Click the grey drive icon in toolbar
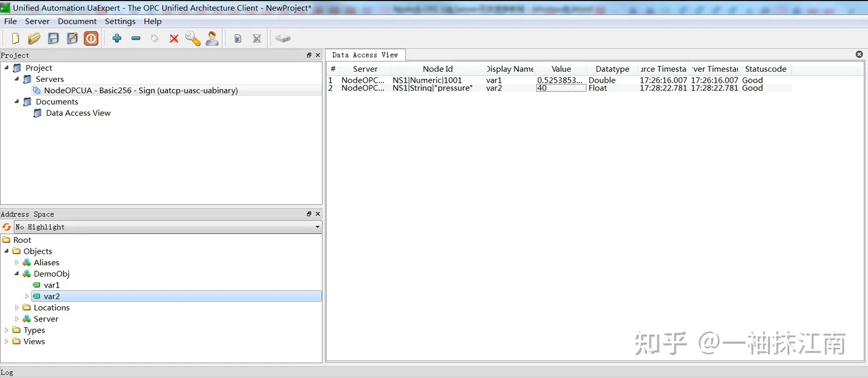The height and width of the screenshot is (378, 868). tap(283, 39)
